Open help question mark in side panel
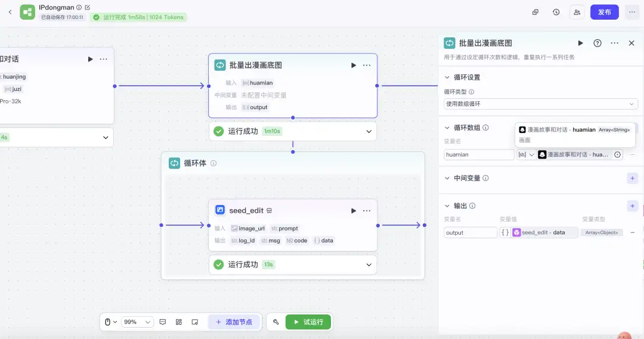 597,43
